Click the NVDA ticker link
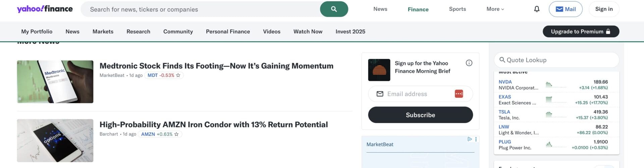This screenshot has width=644, height=168. coord(505,82)
